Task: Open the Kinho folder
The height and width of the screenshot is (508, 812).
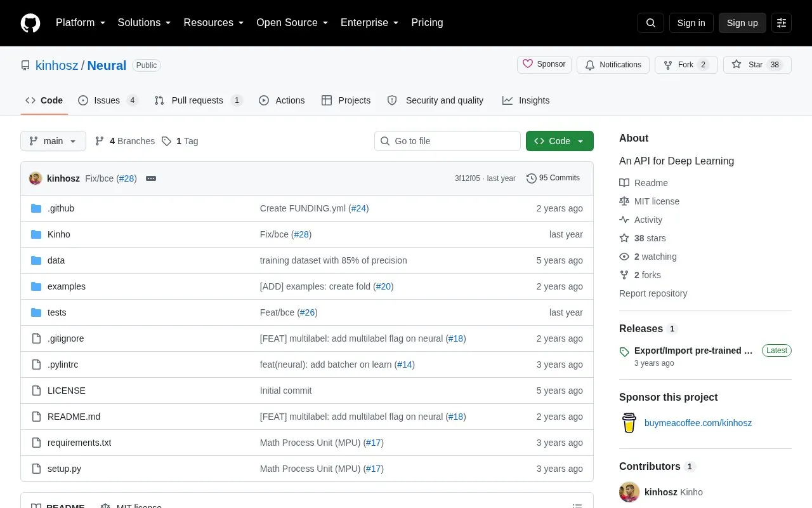Action: point(59,234)
